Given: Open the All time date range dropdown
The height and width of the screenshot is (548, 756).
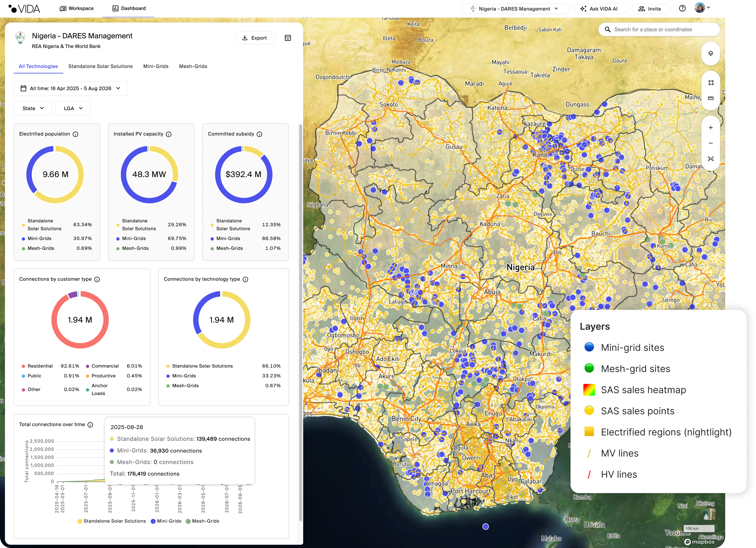Looking at the screenshot, I should (x=71, y=88).
